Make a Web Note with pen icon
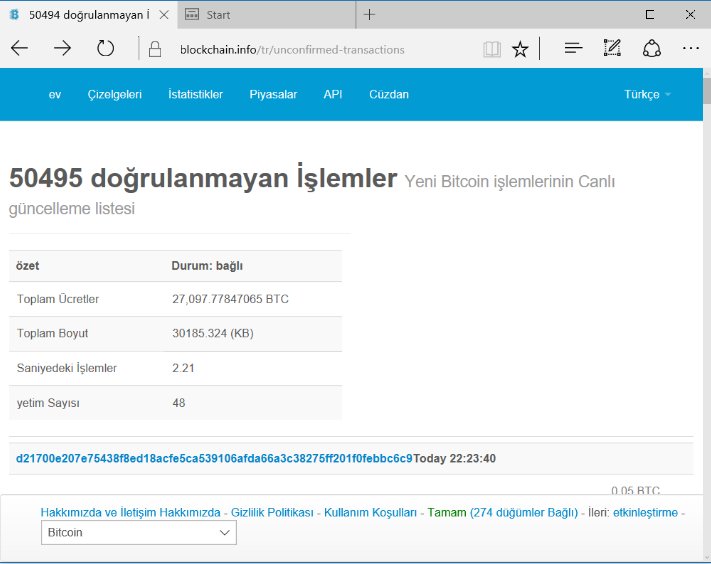Viewport: 711px width, 564px height. (612, 48)
